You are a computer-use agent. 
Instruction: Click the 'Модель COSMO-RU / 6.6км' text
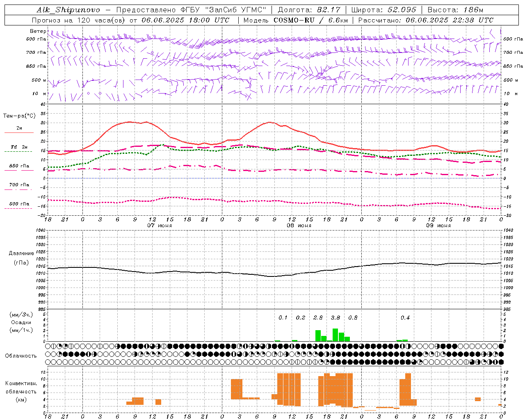tap(296, 20)
